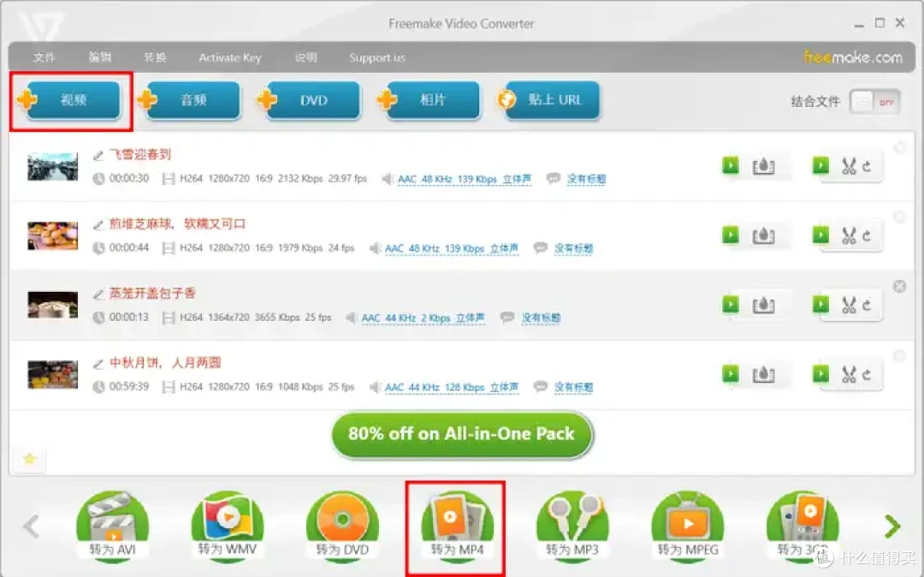The width and height of the screenshot is (924, 577).
Task: Open audio track options for 煎堆芝麻球
Action: pyautogui.click(x=452, y=249)
